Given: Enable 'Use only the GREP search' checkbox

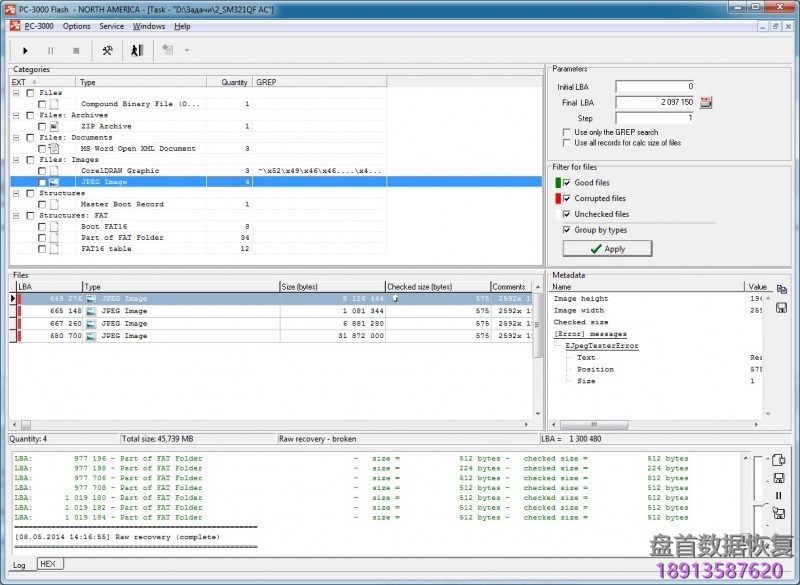Looking at the screenshot, I should tap(567, 132).
